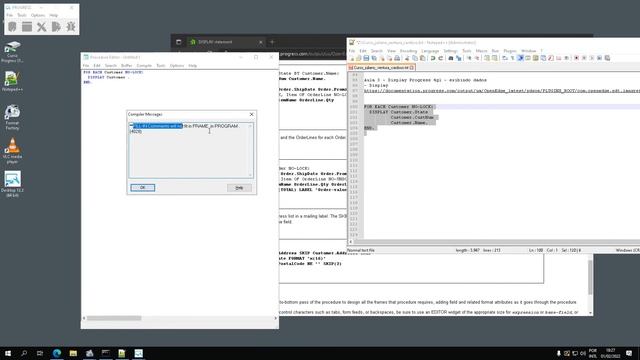This screenshot has height=360, width=640.
Task: Open Plugins menu in Notepad++
Action: [510, 51]
